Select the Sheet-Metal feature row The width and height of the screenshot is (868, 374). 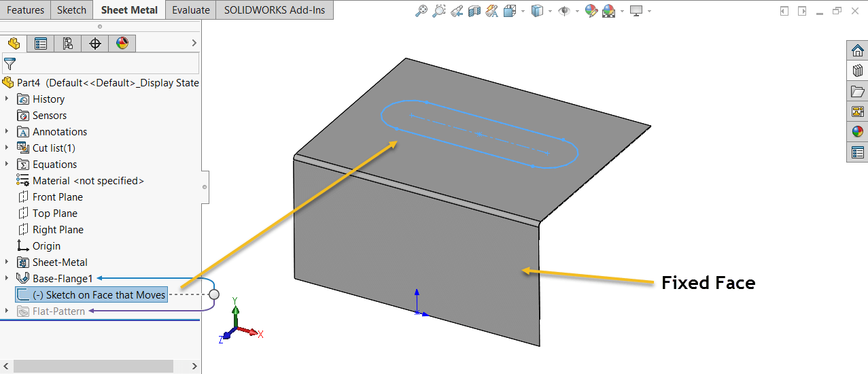tap(52, 262)
